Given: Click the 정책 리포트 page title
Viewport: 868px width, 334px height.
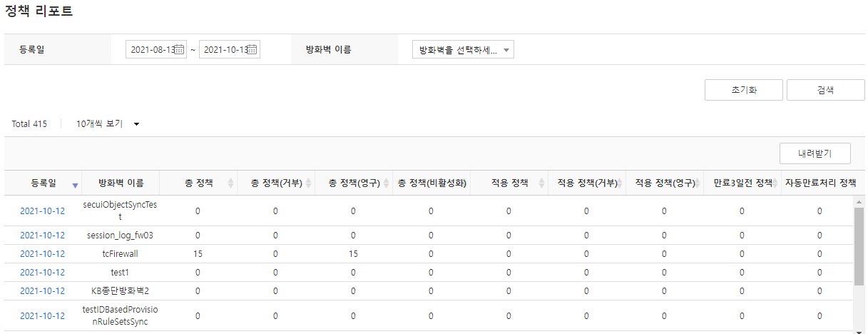Looking at the screenshot, I should pos(39,11).
